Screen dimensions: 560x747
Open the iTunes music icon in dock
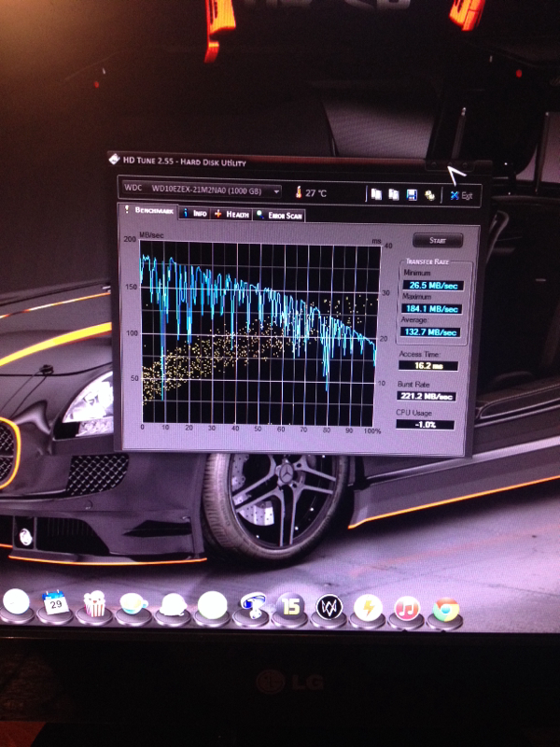[407, 609]
